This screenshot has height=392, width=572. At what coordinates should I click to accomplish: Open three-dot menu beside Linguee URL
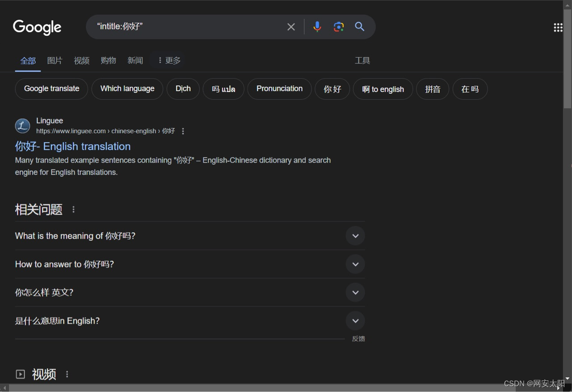click(183, 131)
